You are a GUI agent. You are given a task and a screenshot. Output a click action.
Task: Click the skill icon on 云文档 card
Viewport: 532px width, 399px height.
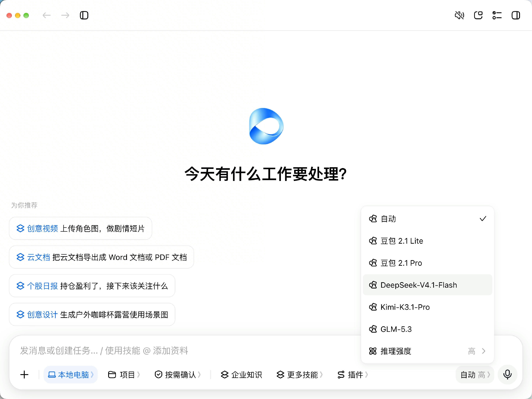point(20,257)
